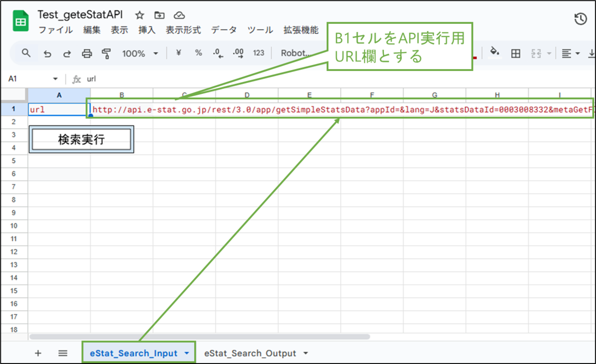Select row 6 header

(x=14, y=174)
